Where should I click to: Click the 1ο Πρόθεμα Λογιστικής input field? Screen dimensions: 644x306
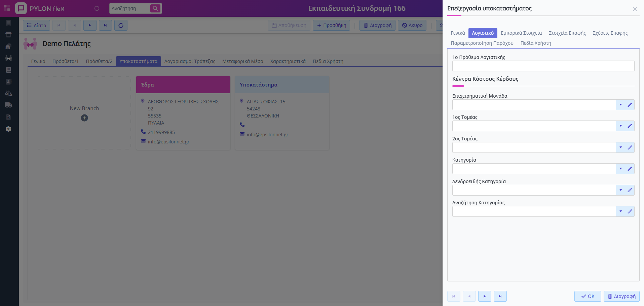tap(543, 66)
